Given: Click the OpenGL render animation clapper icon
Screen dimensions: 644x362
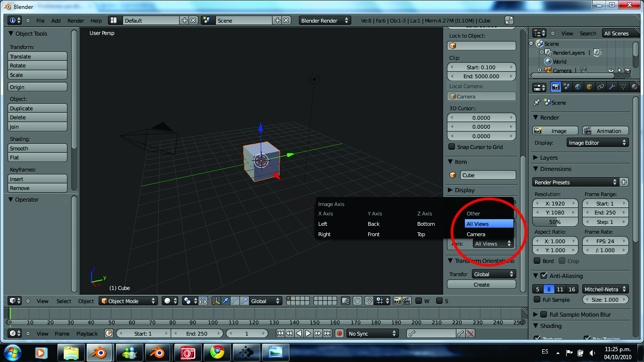Looking at the screenshot, I should [x=406, y=301].
